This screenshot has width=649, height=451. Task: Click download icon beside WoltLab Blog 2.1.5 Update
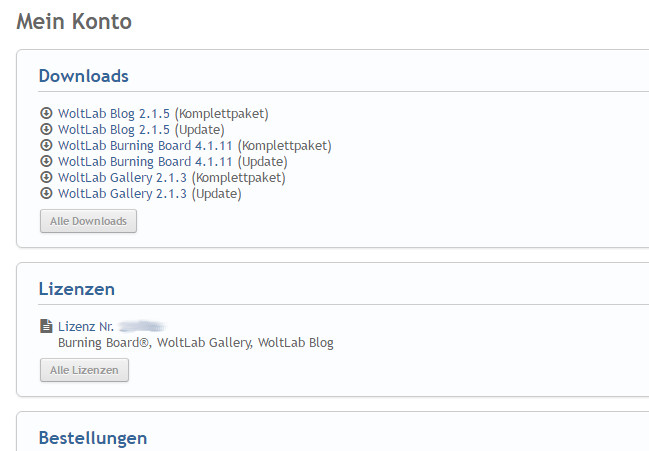click(45, 129)
